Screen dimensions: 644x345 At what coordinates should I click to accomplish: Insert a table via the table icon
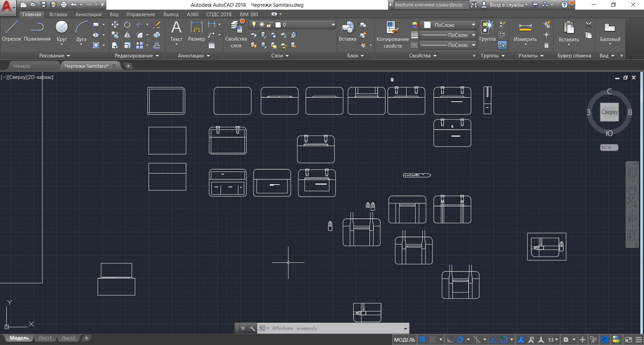212,45
